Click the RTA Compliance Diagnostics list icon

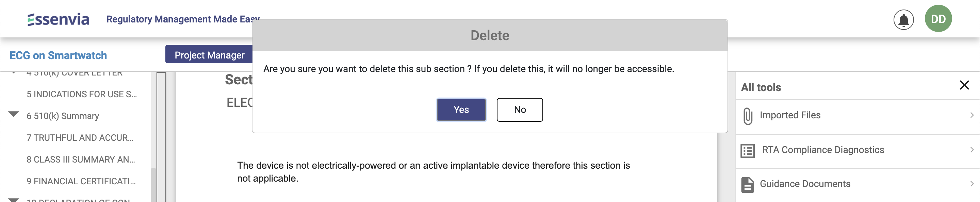[748, 151]
